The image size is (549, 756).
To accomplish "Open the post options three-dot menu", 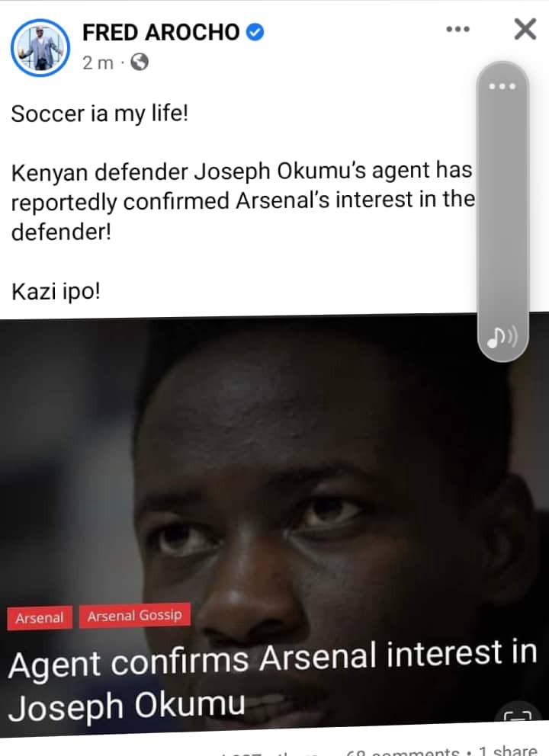I will (457, 30).
